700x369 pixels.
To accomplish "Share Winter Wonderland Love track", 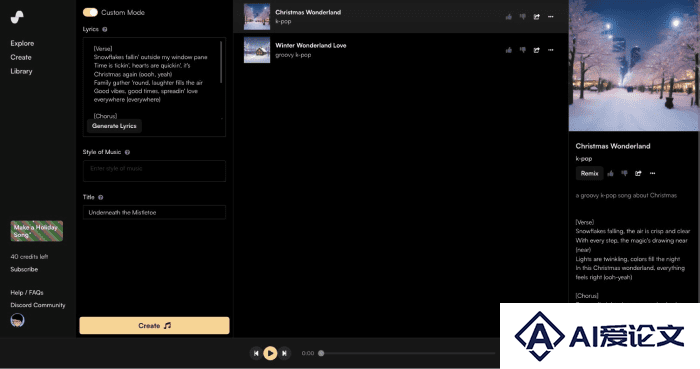I will click(537, 50).
